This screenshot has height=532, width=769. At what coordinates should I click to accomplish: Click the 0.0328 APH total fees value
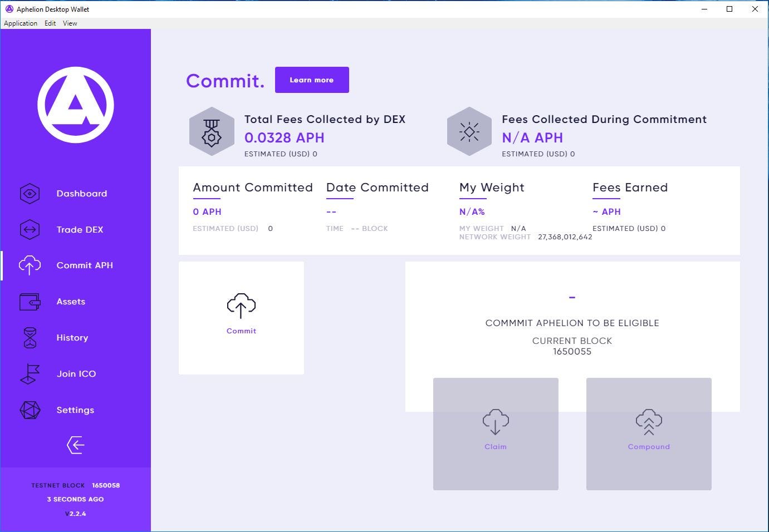coord(285,137)
